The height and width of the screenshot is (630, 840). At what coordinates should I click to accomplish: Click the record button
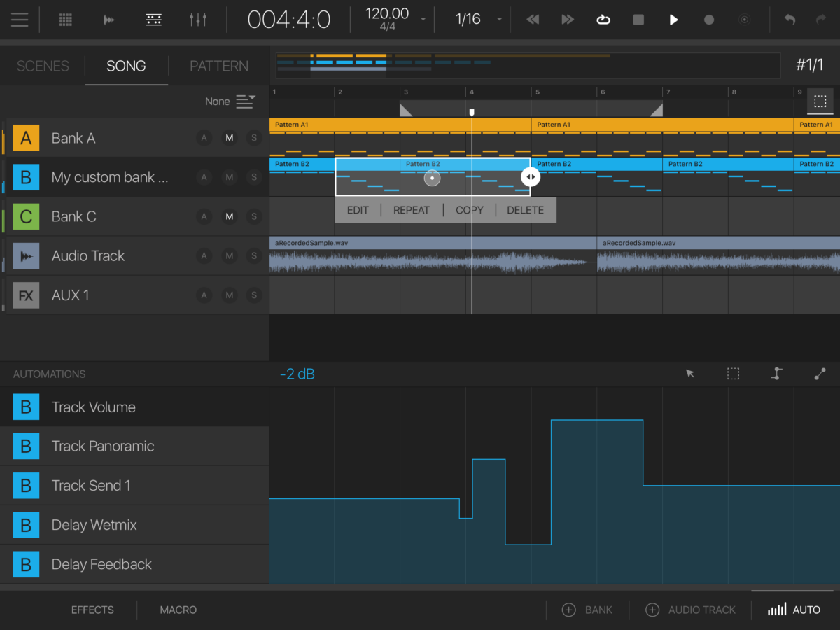pos(708,20)
